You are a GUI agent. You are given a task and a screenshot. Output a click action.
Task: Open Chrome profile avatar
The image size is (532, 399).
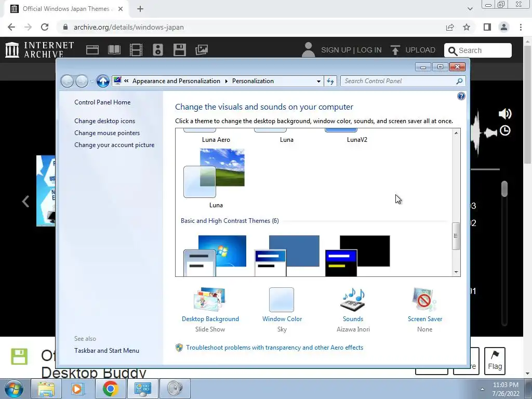504,27
